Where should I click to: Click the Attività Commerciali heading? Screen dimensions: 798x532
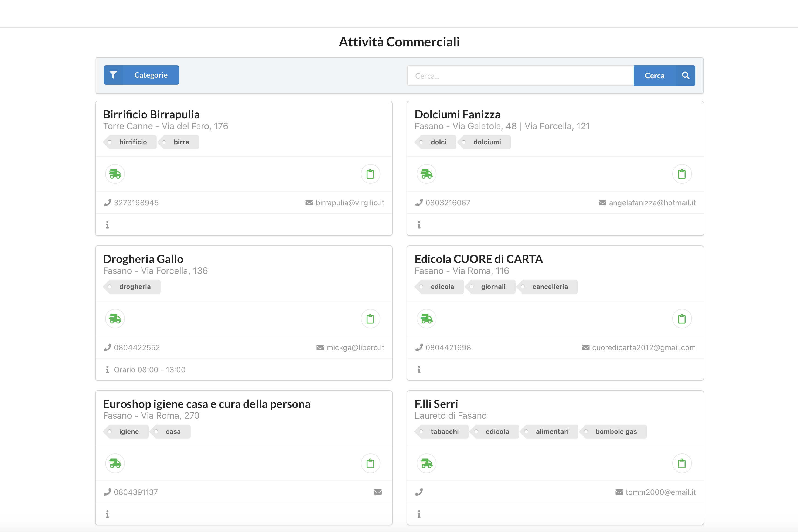[x=399, y=42]
